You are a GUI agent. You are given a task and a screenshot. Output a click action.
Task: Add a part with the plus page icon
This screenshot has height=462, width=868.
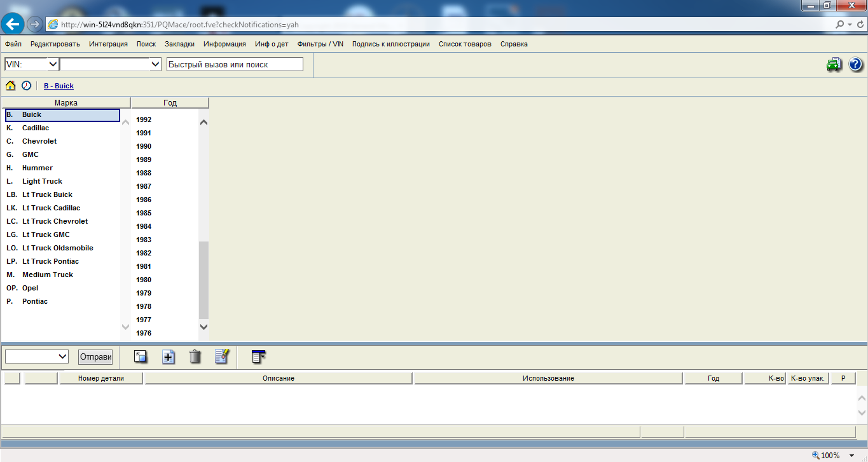pos(168,357)
